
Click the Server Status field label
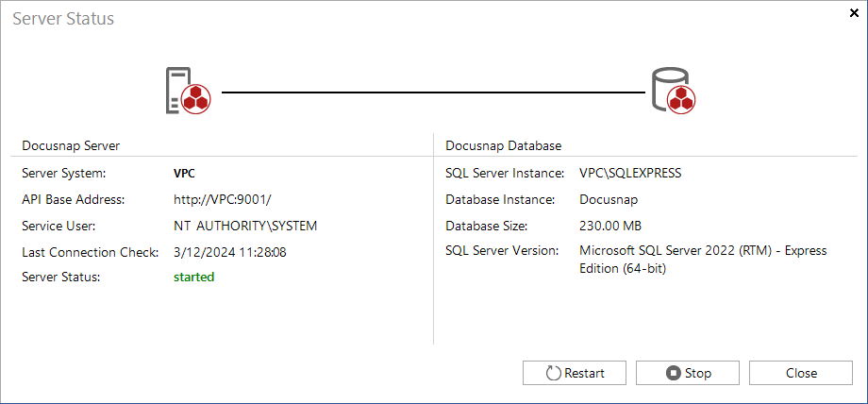(61, 277)
